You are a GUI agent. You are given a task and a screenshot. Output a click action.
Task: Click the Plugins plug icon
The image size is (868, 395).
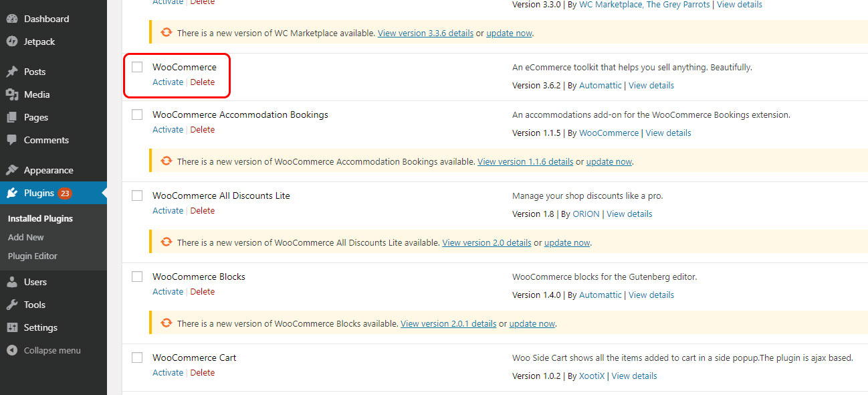[x=12, y=193]
